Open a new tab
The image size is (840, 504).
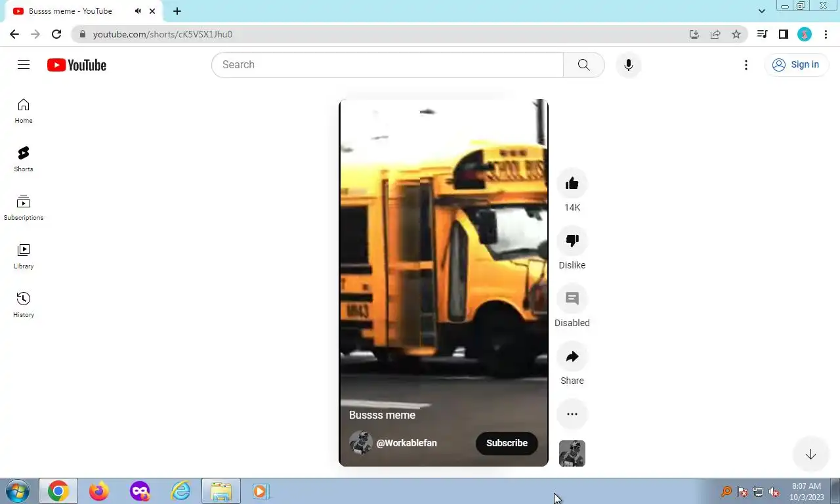click(177, 11)
